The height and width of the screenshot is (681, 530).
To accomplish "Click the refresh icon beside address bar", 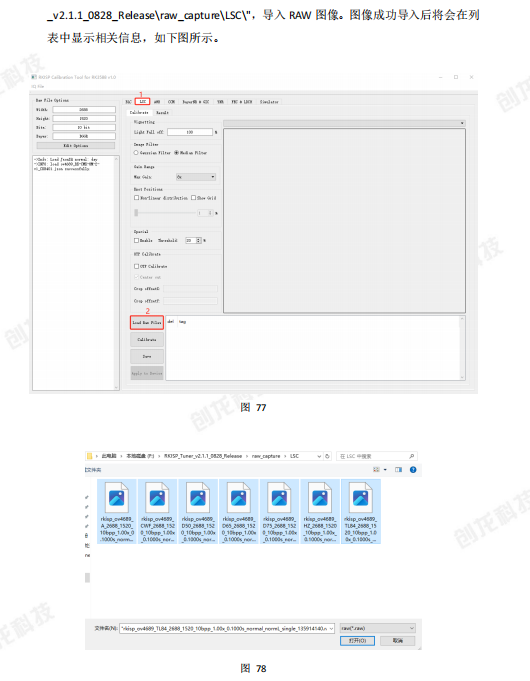I will (328, 456).
